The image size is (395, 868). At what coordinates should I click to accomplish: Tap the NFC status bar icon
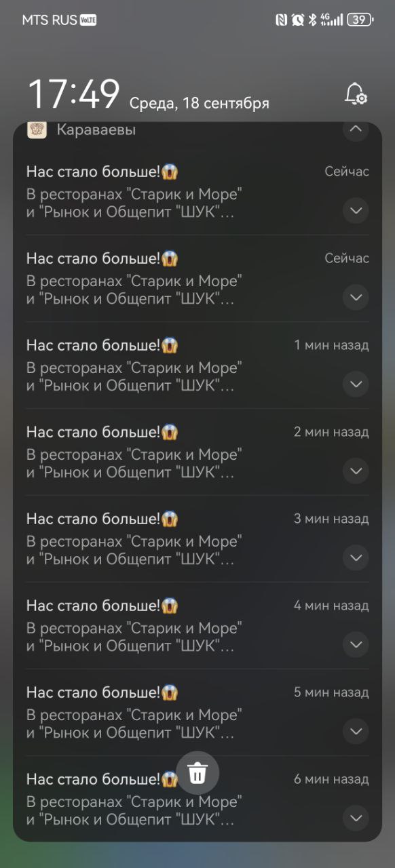(281, 20)
